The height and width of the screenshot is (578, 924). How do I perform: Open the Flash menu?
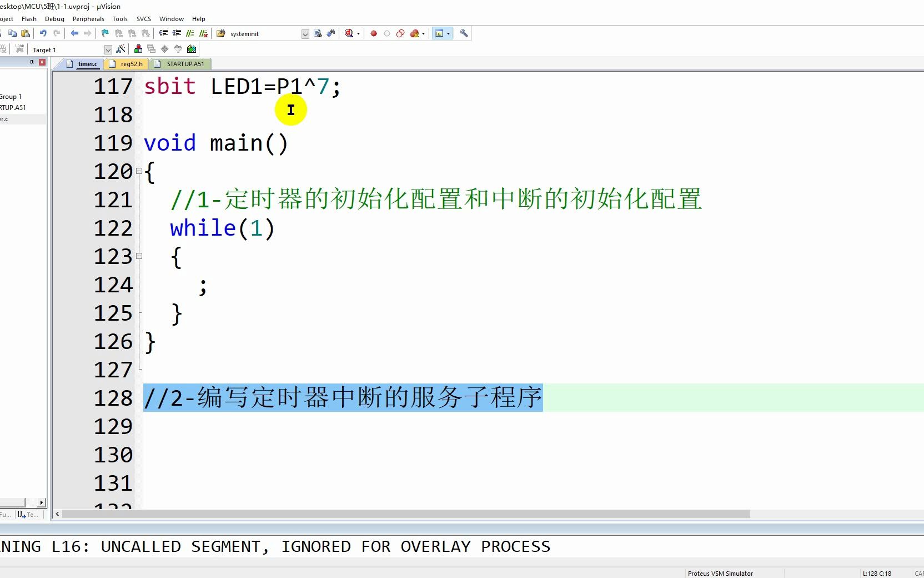[29, 19]
